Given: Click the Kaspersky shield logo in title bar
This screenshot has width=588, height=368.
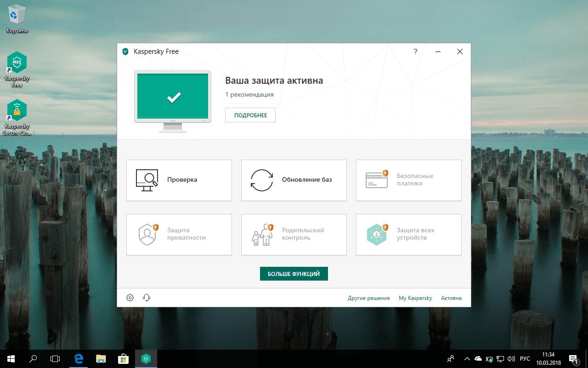Looking at the screenshot, I should click(x=125, y=52).
